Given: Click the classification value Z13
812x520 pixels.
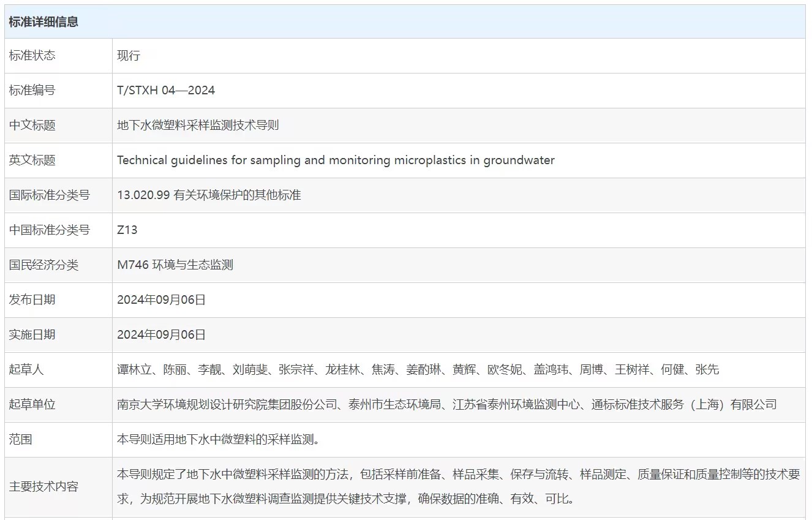Looking at the screenshot, I should tap(127, 230).
